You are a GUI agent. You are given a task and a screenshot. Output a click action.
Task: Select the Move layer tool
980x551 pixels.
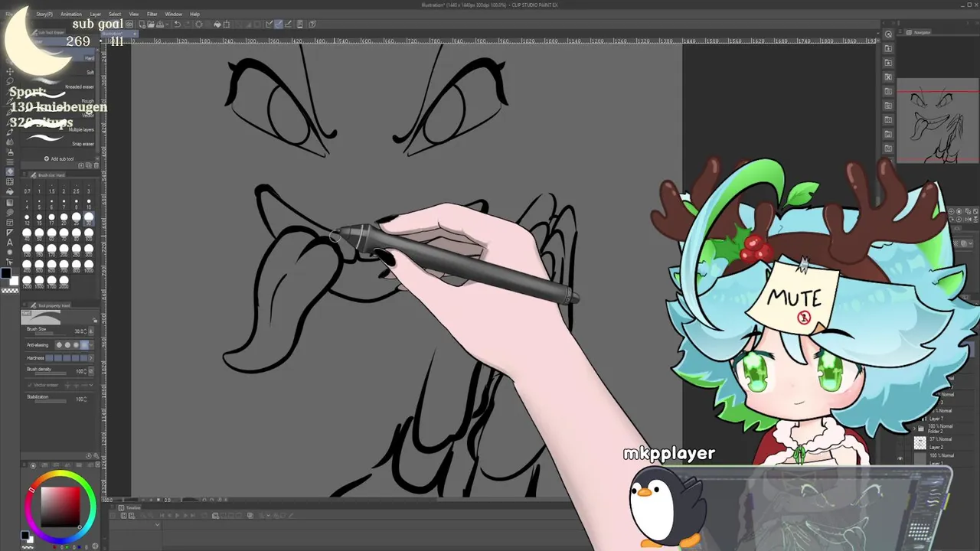tap(10, 71)
